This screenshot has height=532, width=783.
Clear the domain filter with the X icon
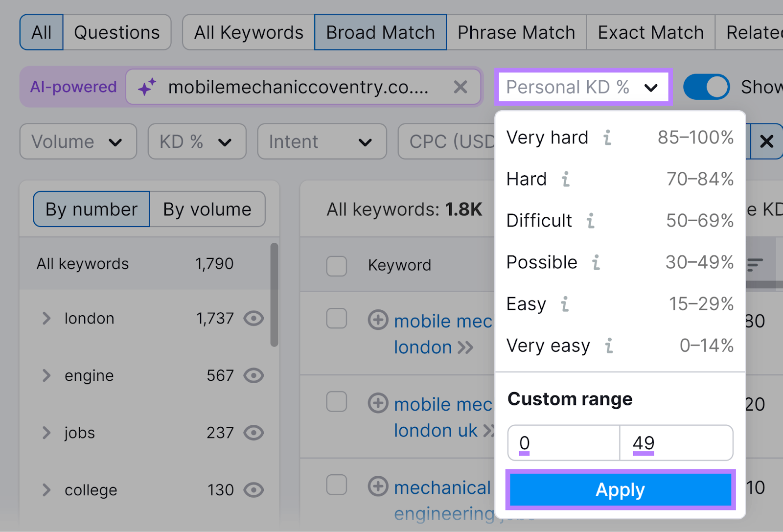pyautogui.click(x=461, y=87)
